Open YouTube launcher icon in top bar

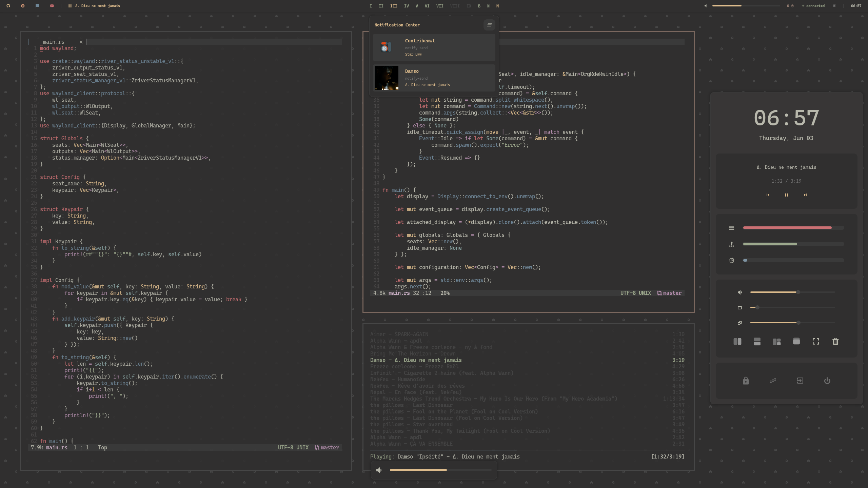pos(52,6)
